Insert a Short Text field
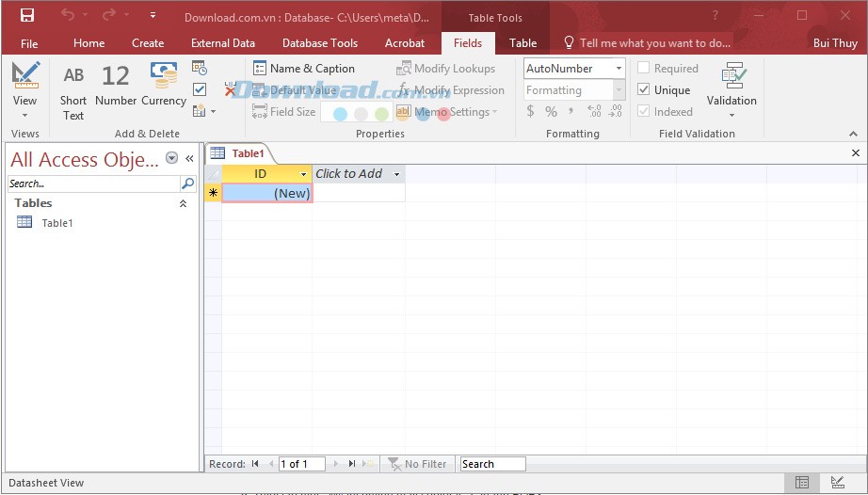Viewport: 868px width, 495px height. click(73, 90)
